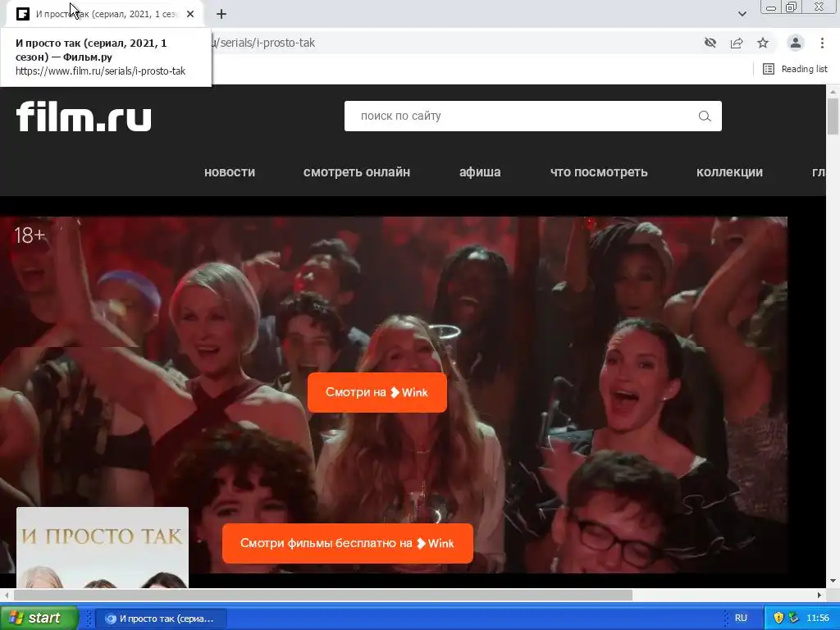Open a new browser tab
The width and height of the screenshot is (840, 630).
pyautogui.click(x=221, y=14)
